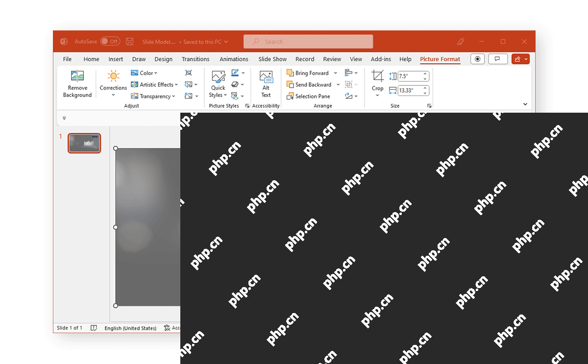Open Send Backward dropdown arrow
Screen dimensions: 588x364
tap(338, 85)
